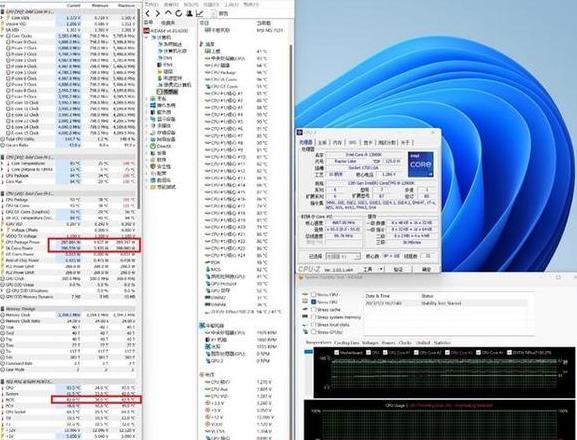Open the Cooling Fans tab
The height and width of the screenshot is (440, 577).
tap(347, 343)
